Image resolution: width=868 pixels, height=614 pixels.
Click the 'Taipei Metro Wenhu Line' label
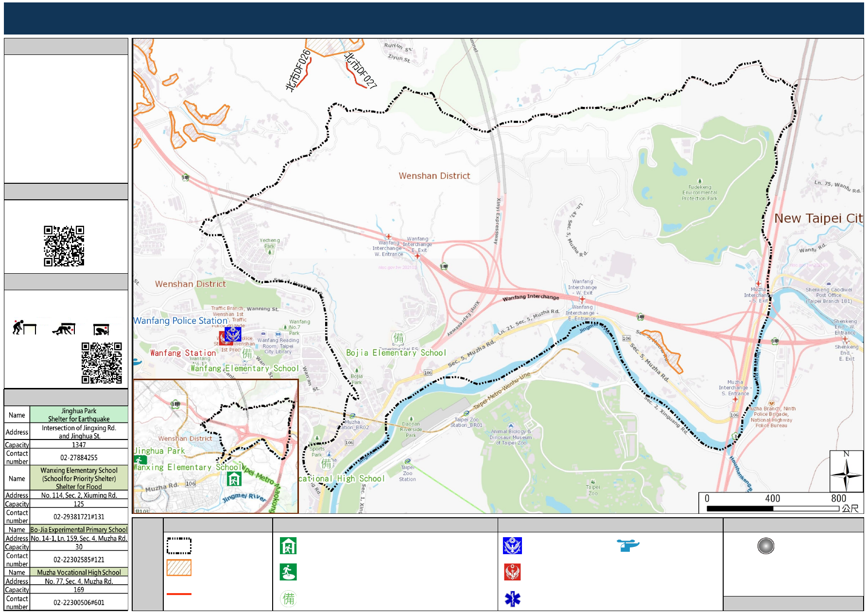(502, 391)
